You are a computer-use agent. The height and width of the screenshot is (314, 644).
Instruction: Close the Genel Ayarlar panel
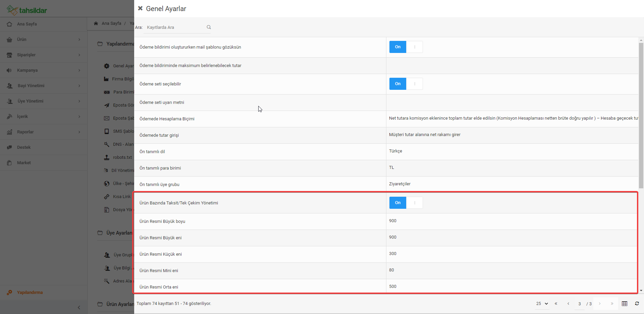(140, 8)
